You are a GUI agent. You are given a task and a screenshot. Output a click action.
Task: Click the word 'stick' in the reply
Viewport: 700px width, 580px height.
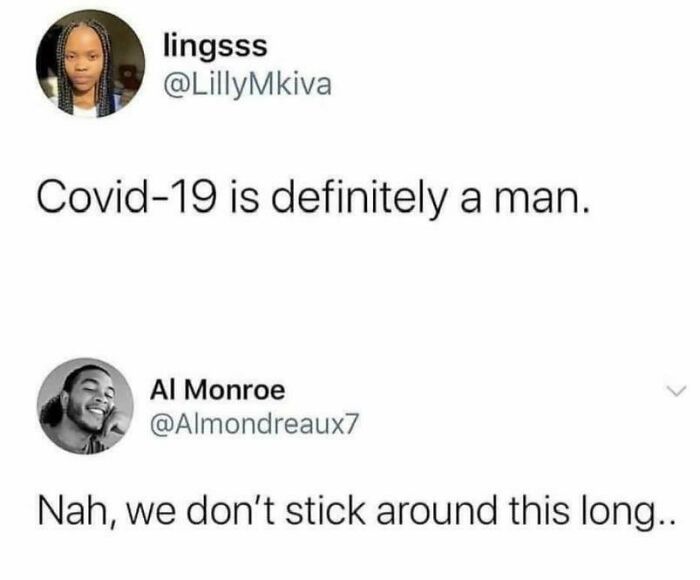325,510
